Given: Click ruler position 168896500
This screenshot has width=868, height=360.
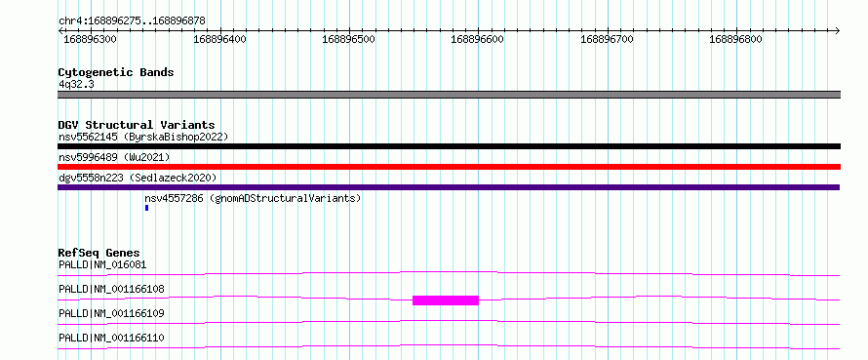Looking at the screenshot, I should (349, 39).
